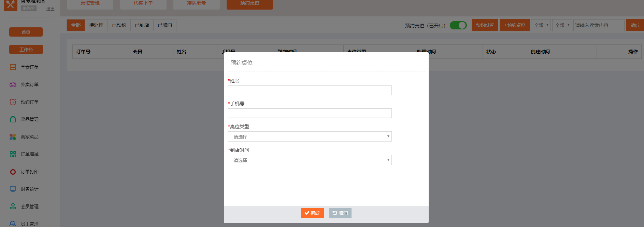Open 外卖订单 via its scooter icon

(13, 84)
